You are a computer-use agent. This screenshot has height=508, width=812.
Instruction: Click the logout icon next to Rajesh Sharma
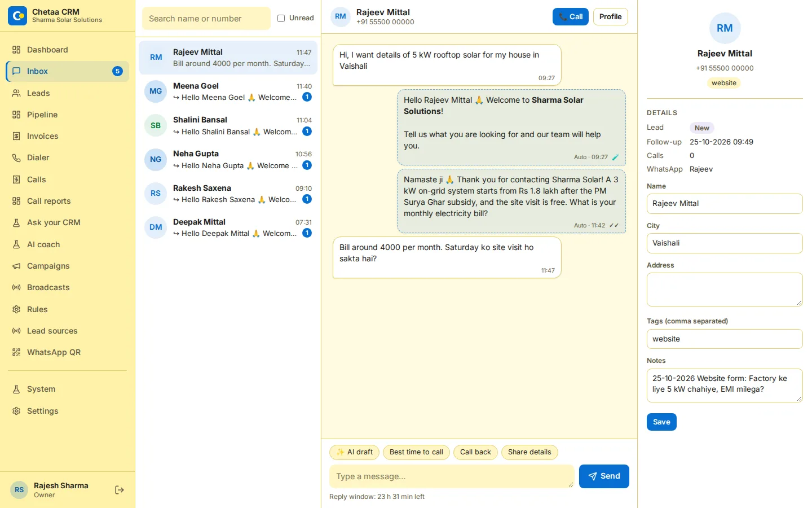[119, 490]
